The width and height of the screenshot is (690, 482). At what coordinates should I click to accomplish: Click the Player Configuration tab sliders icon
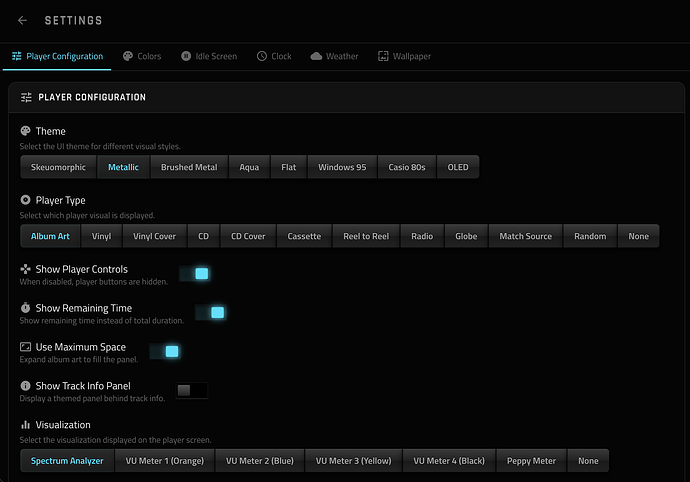click(x=16, y=56)
